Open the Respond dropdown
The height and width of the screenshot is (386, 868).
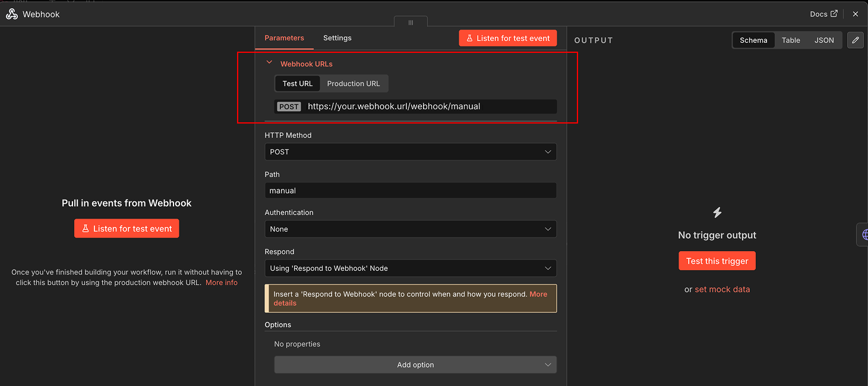pyautogui.click(x=411, y=268)
